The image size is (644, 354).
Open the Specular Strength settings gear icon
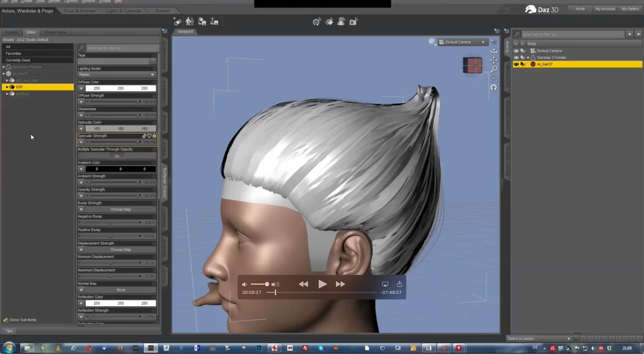click(x=155, y=136)
